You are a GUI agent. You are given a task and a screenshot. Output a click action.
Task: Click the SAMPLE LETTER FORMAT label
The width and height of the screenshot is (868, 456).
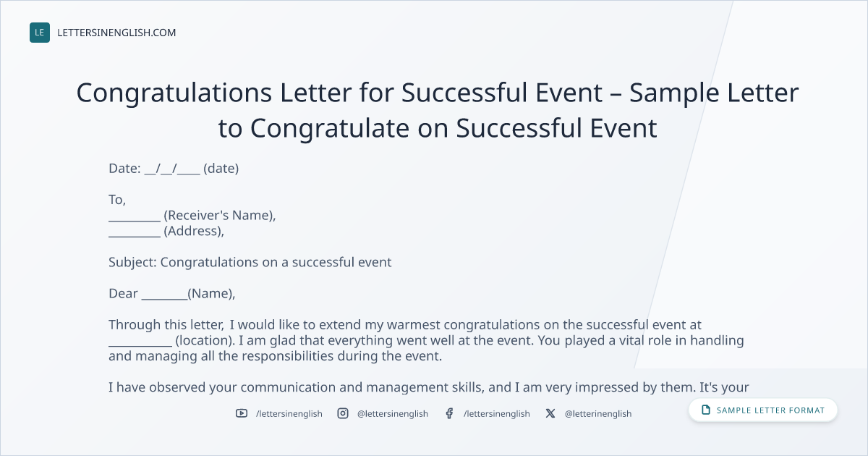coord(770,410)
